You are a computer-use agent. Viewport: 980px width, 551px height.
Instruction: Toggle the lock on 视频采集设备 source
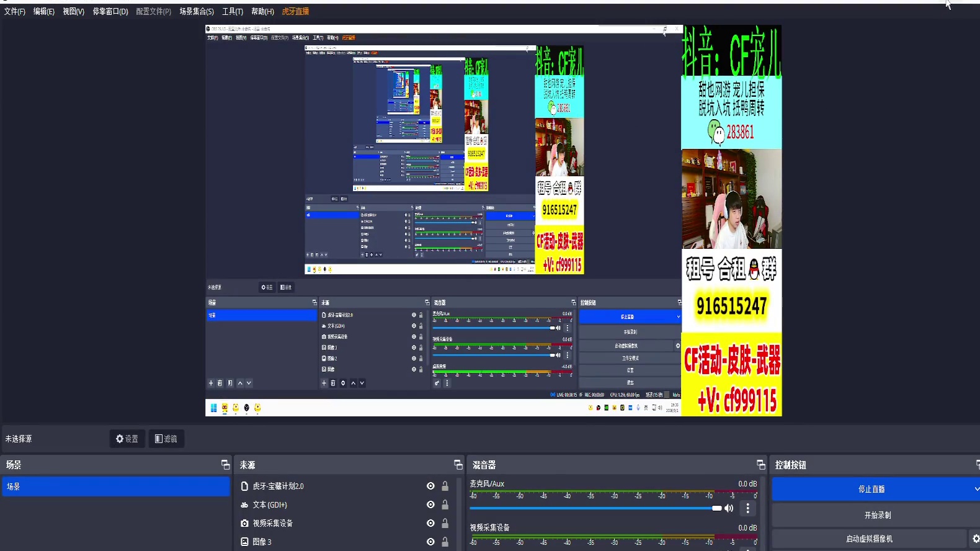coord(445,524)
